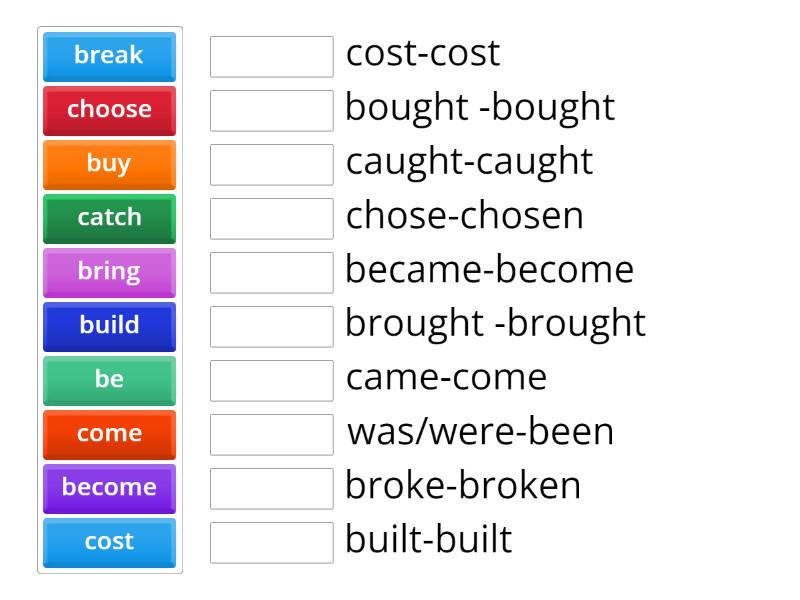Select the green 'catch' tile
The image size is (800, 600).
click(109, 218)
